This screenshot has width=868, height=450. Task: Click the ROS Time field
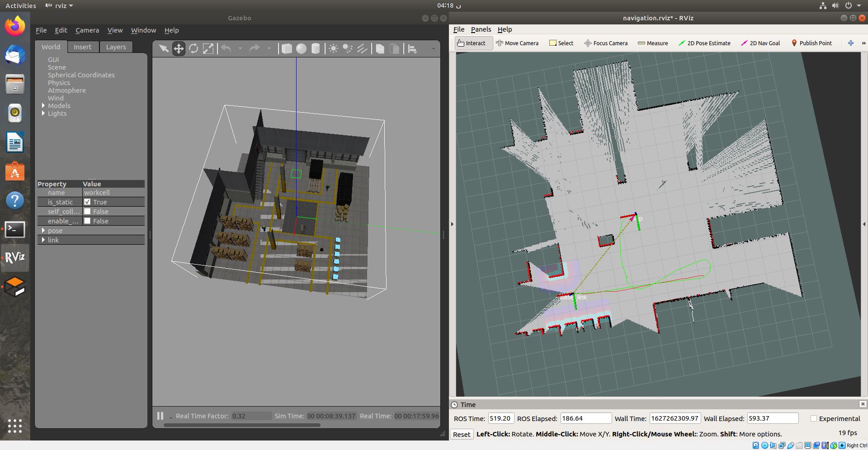click(500, 419)
